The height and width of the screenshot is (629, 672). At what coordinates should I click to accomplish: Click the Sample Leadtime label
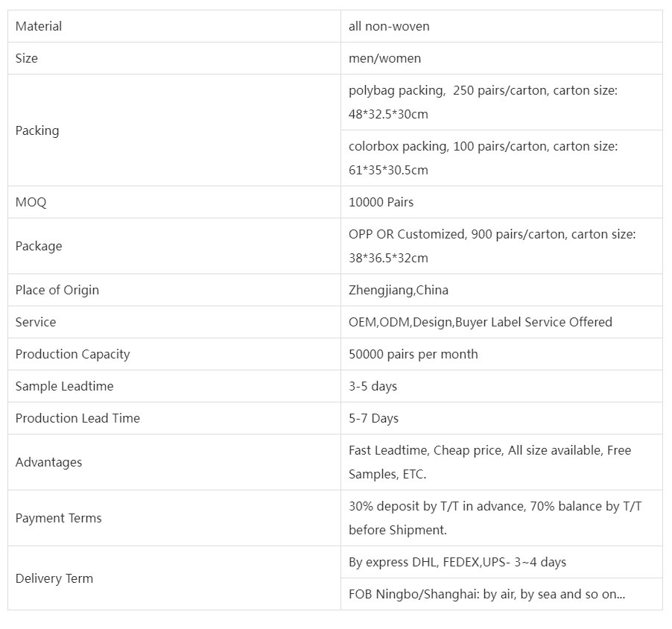[x=64, y=386]
